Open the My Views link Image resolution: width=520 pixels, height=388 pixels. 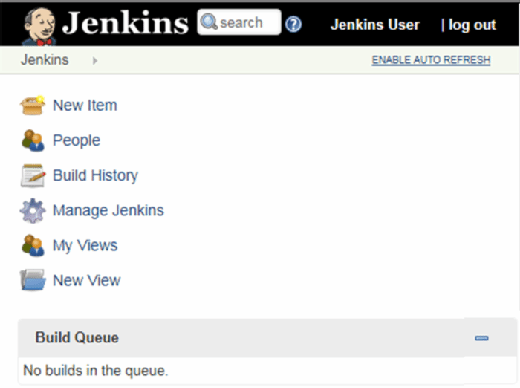pyautogui.click(x=85, y=245)
